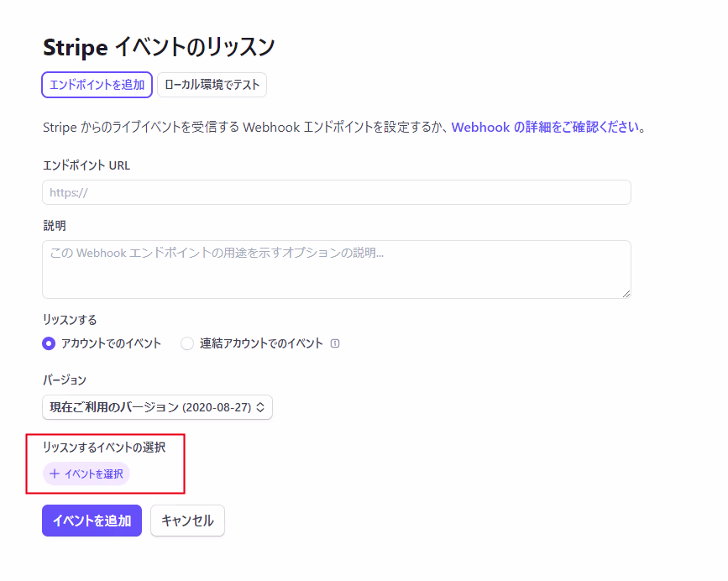This screenshot has height=581, width=728.
Task: Click the エンドポイント URL label
Action: point(86,165)
